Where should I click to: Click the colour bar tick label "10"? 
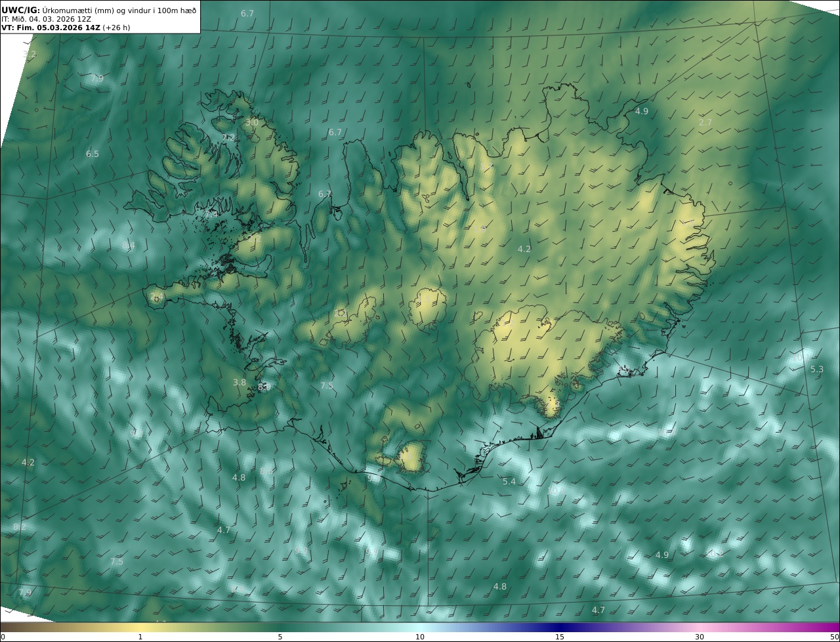tap(420, 637)
